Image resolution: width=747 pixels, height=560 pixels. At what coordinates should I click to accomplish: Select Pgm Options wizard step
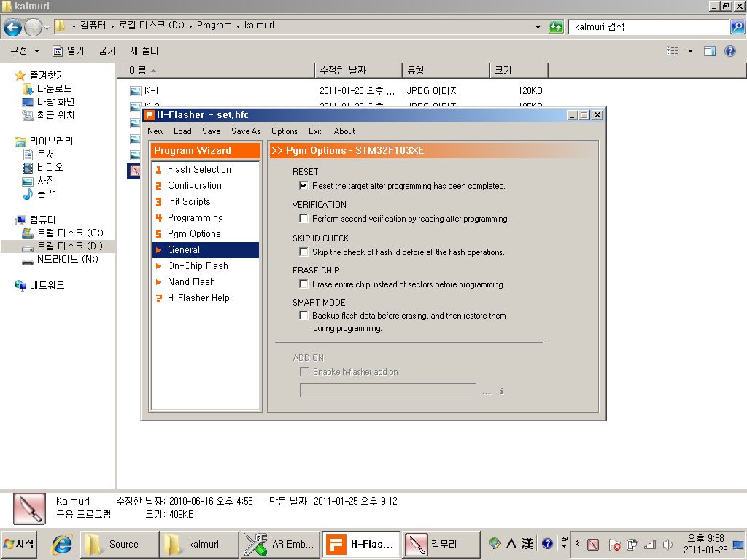pos(194,234)
